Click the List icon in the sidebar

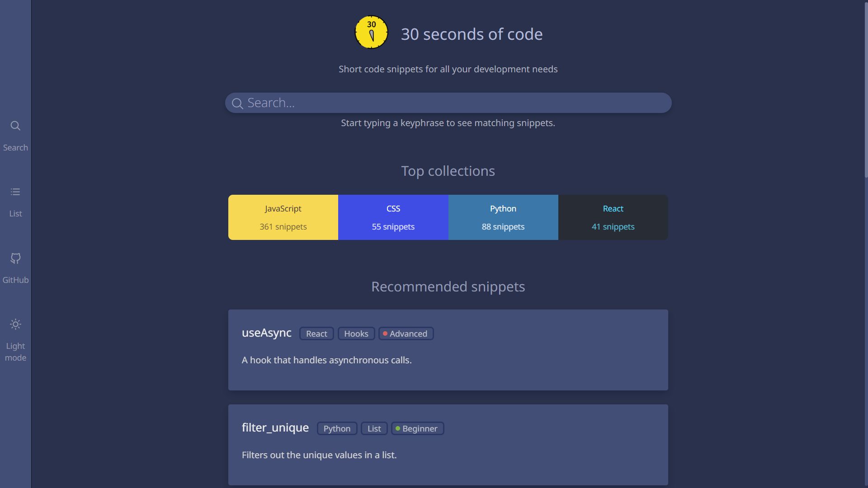(x=15, y=192)
